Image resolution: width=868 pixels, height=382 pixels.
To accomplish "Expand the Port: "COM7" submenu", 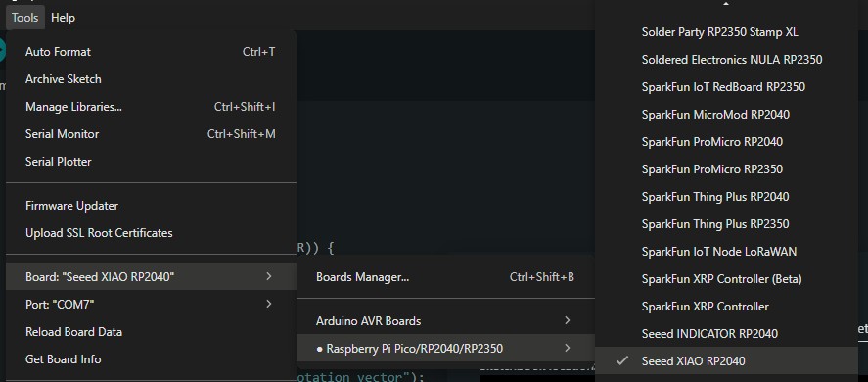I will tap(151, 304).
